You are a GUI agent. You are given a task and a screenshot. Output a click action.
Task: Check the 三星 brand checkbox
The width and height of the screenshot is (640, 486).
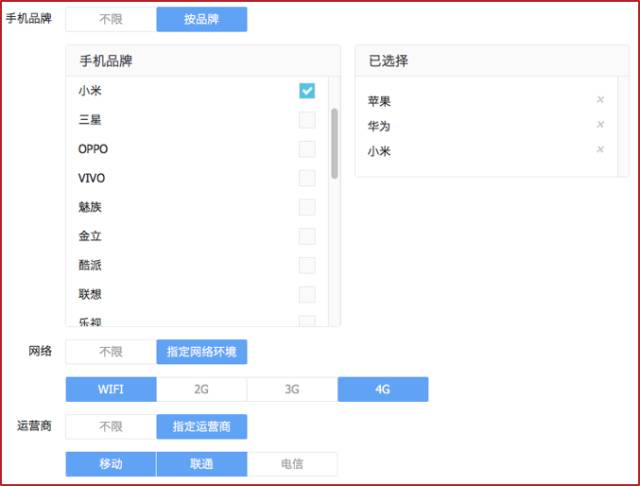click(307, 120)
